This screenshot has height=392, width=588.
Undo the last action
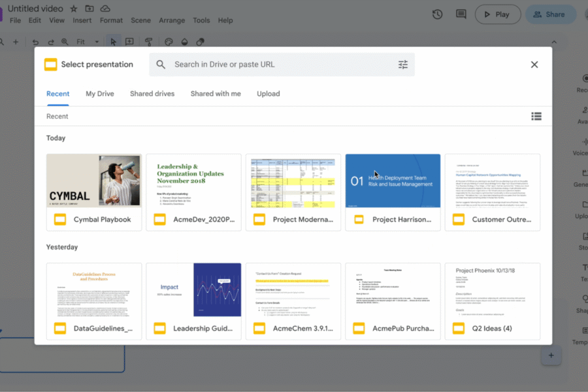click(x=35, y=41)
